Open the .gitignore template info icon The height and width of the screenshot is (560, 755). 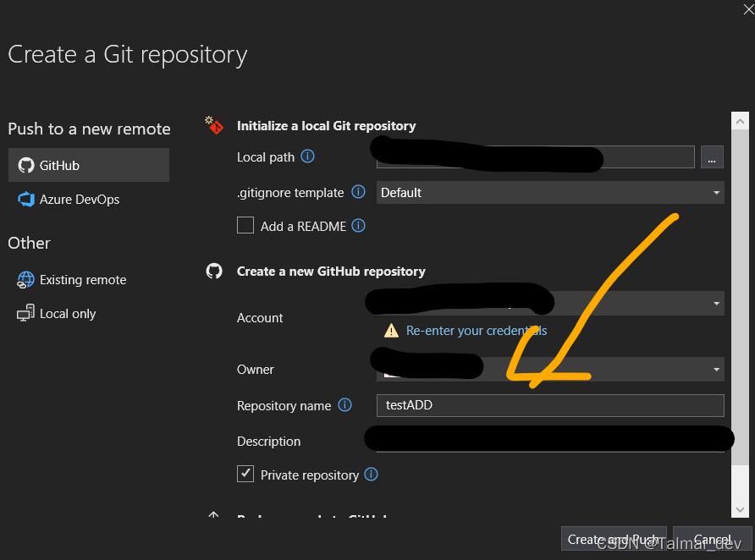(358, 192)
